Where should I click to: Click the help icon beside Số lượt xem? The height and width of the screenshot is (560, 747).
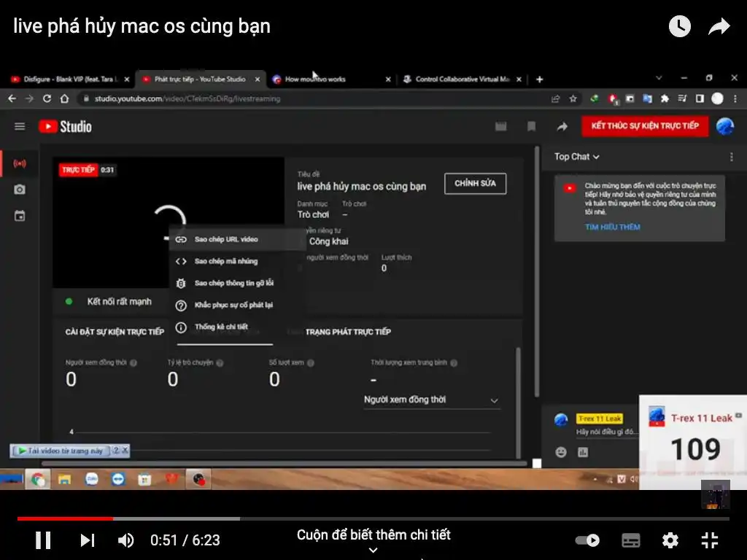311,363
